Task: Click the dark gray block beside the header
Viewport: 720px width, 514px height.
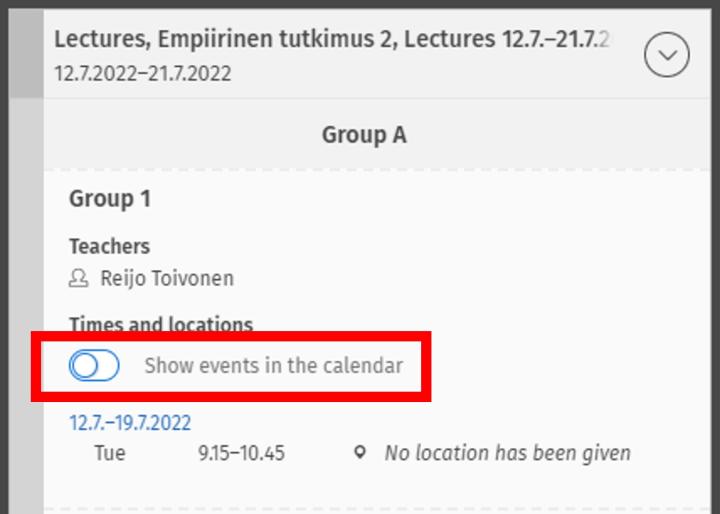Action: coord(26,55)
